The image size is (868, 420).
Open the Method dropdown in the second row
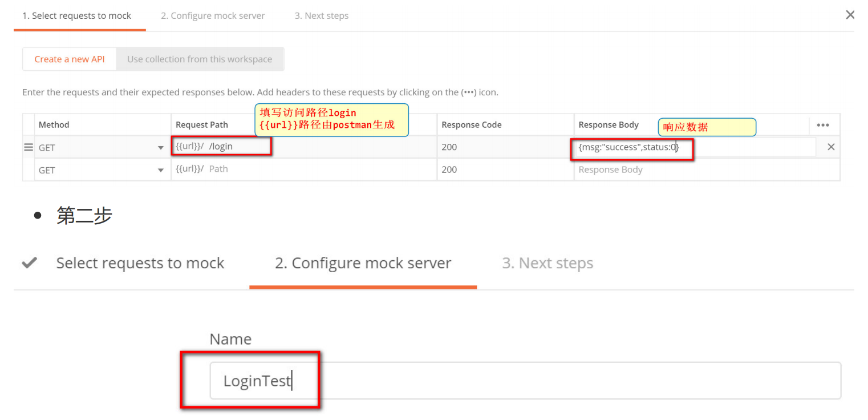[102, 169]
